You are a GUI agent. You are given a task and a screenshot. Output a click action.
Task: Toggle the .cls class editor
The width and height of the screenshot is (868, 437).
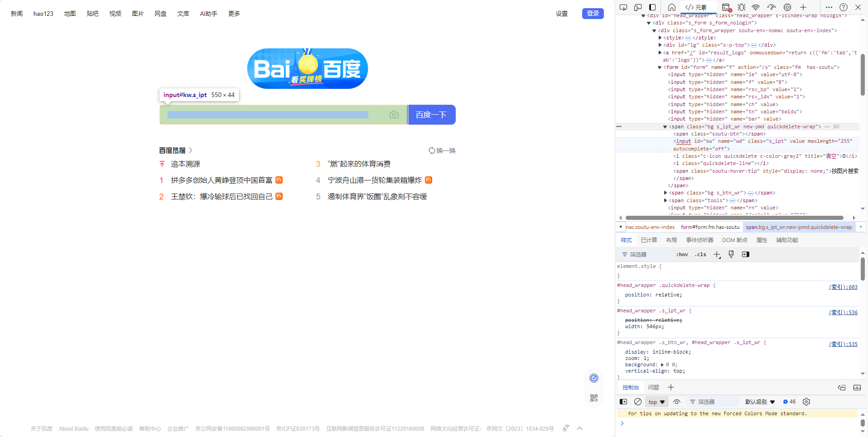pyautogui.click(x=700, y=254)
